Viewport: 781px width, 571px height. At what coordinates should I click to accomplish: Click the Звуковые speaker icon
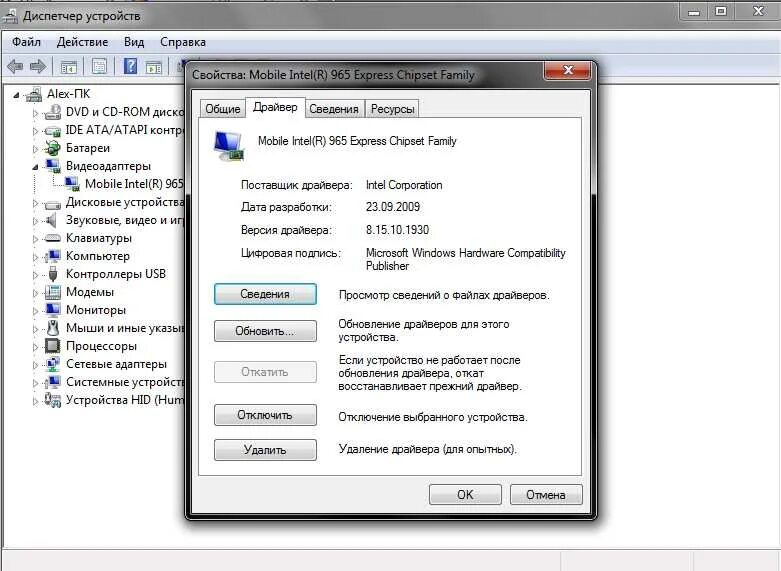tap(51, 220)
